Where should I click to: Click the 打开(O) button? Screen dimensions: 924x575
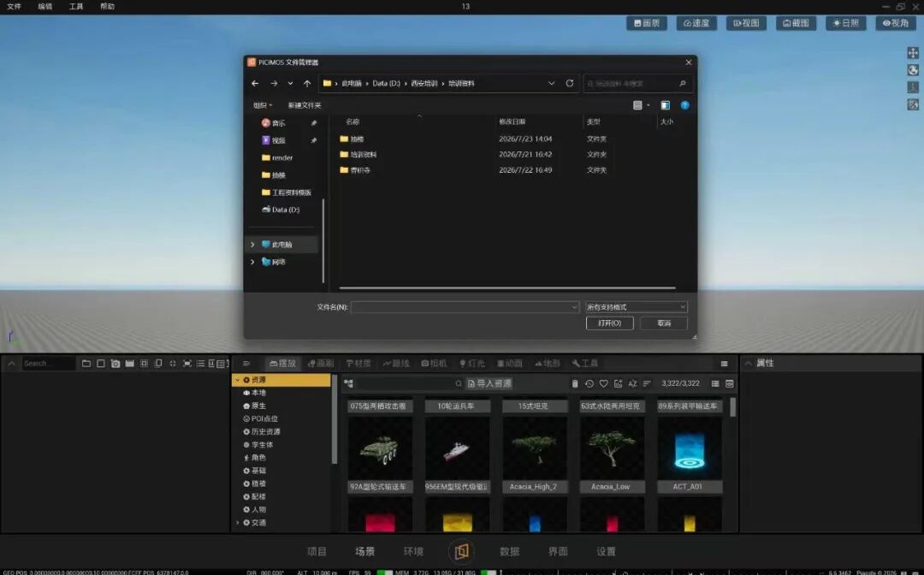(610, 323)
